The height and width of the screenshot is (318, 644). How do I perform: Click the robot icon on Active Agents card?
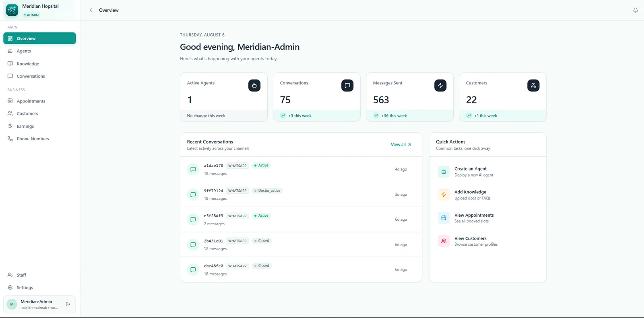tap(254, 85)
